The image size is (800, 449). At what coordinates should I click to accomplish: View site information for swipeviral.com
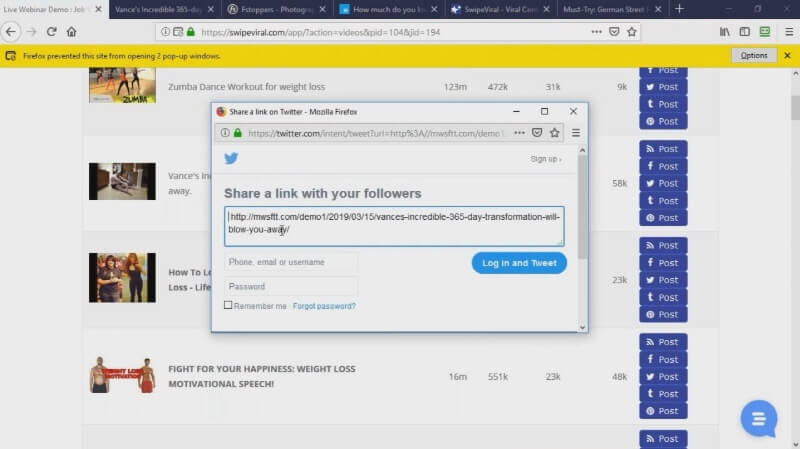click(165, 32)
